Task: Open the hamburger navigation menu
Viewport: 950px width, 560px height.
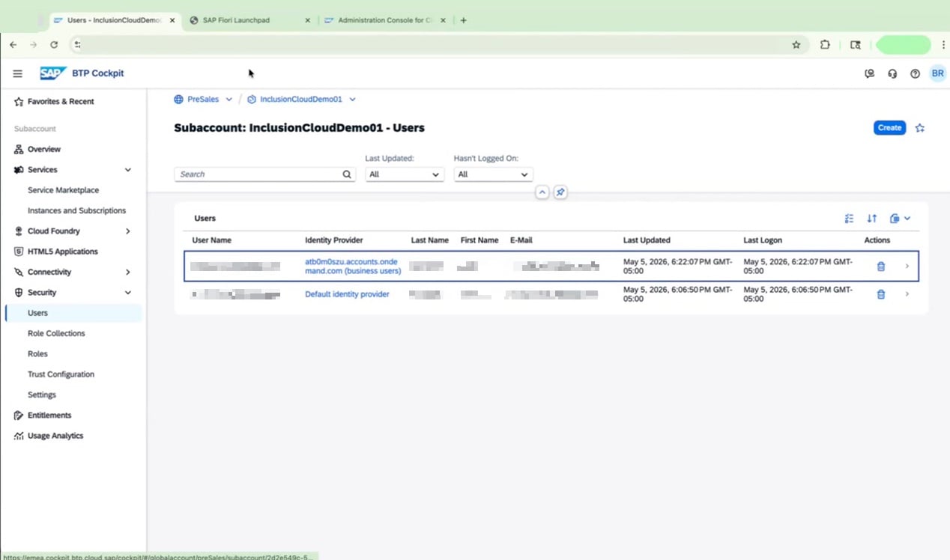Action: pos(18,73)
